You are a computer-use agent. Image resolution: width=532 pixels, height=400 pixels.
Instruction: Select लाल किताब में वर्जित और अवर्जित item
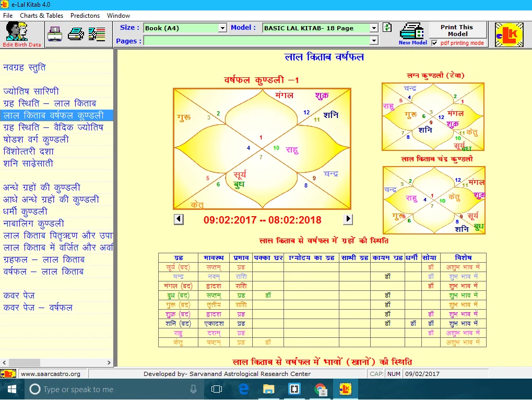pos(57,248)
